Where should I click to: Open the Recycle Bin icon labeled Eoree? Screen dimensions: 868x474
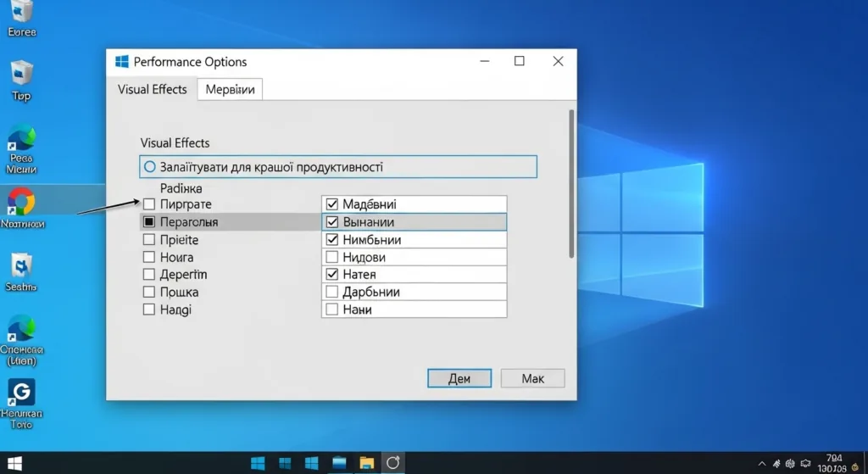[x=21, y=19]
